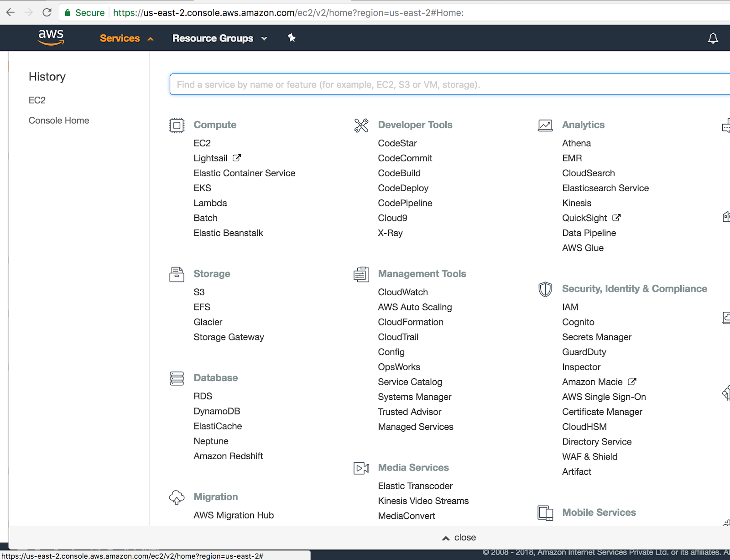Open Storage Gateway

pos(229,337)
